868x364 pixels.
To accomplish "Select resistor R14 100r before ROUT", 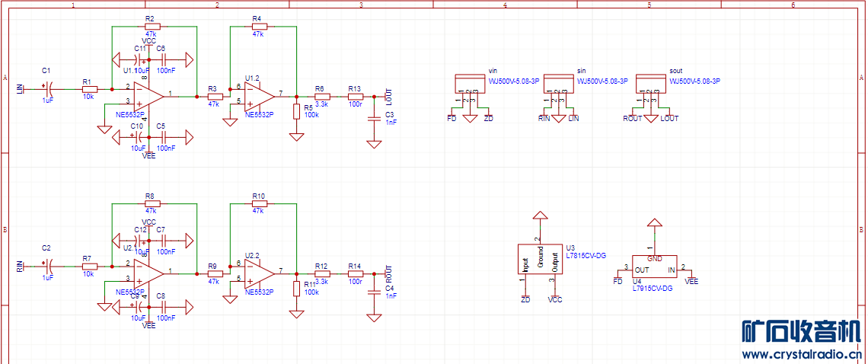I will [x=355, y=273].
